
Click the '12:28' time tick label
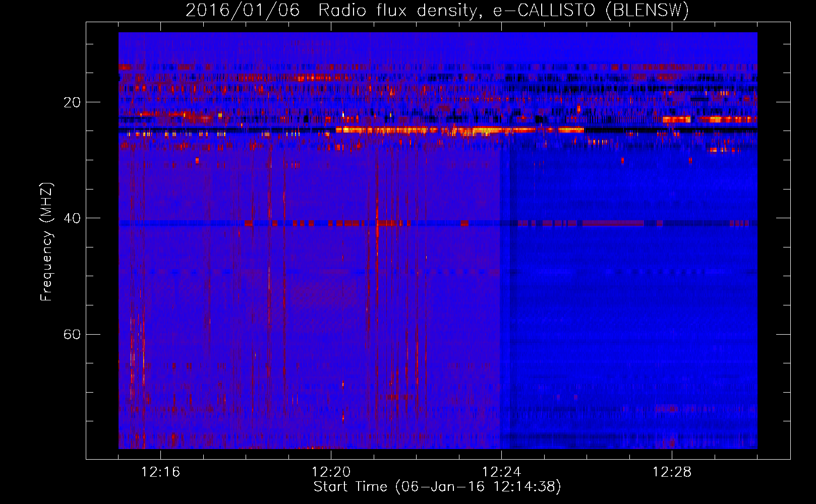672,472
